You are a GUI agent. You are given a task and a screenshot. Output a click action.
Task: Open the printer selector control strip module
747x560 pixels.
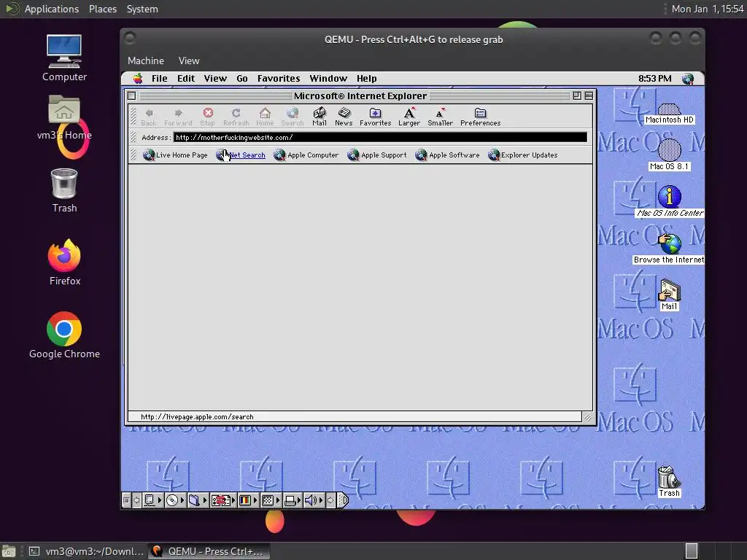(293, 500)
